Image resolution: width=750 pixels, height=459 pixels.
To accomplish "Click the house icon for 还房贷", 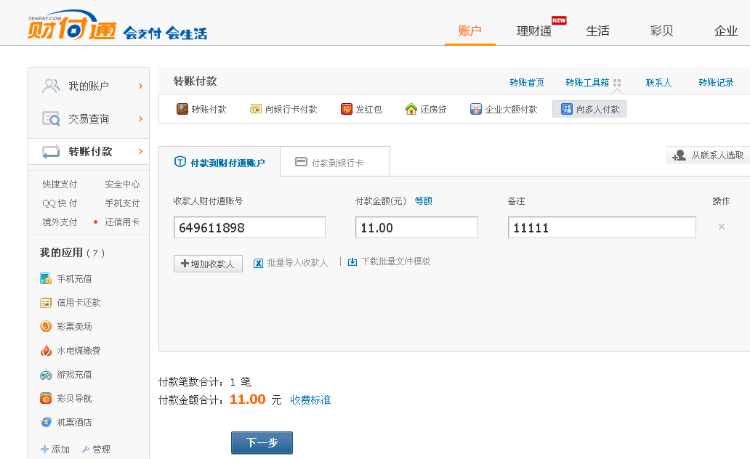I will click(411, 109).
